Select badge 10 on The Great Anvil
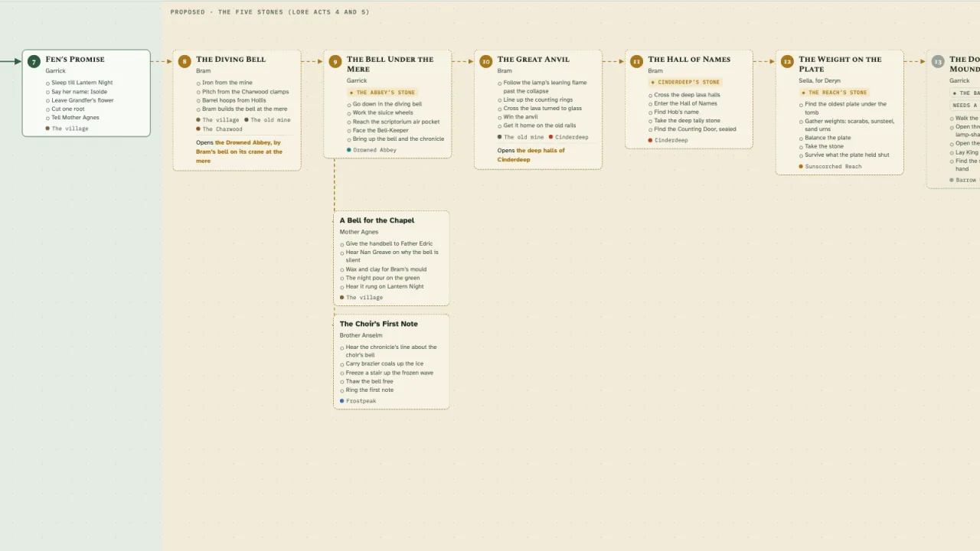Viewport: 980px width, 551px height. (x=486, y=61)
